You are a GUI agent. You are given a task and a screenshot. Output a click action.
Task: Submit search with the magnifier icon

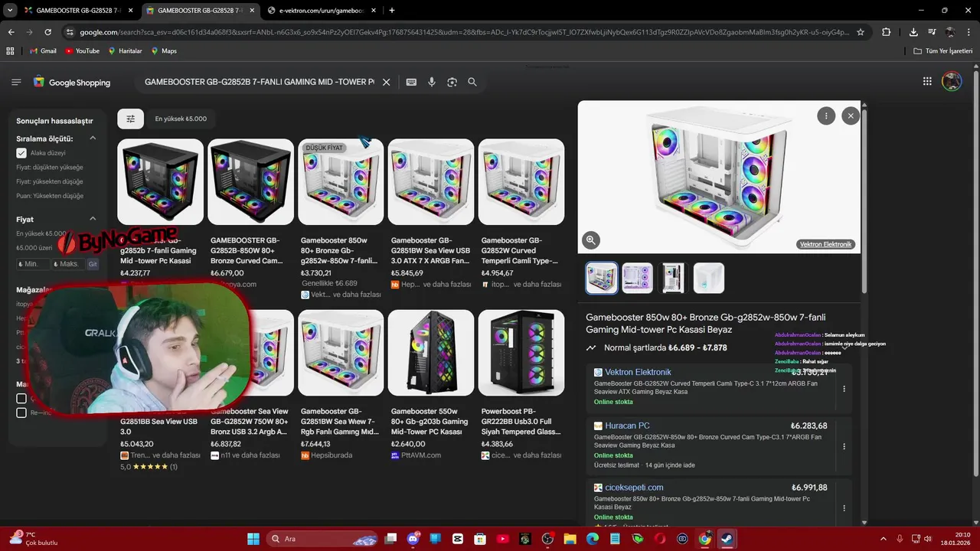click(472, 82)
